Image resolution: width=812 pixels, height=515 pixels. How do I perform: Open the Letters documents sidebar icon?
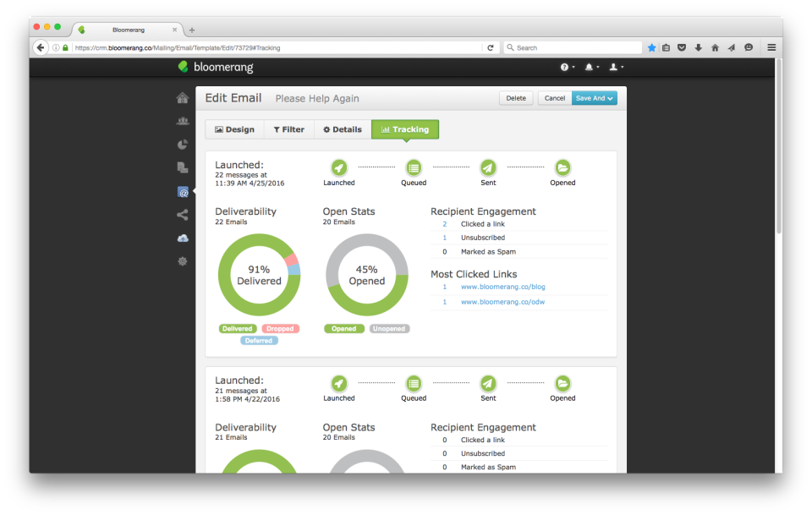(183, 167)
